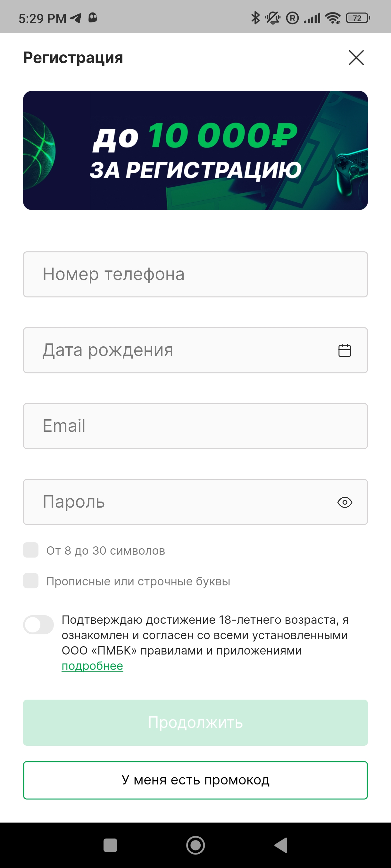Tap the Telegram icon in status bar
391x868 pixels.
(76, 18)
